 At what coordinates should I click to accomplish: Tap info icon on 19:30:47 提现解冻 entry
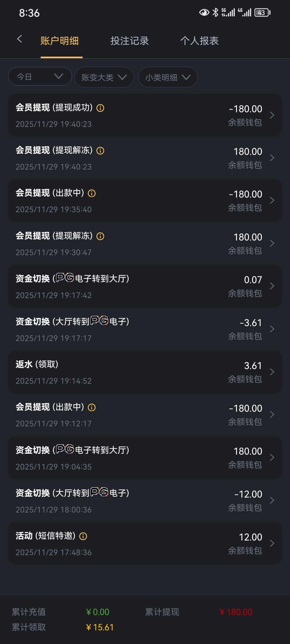click(100, 236)
